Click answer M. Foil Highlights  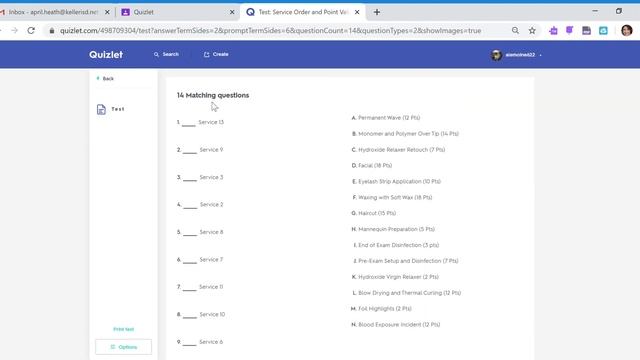[381, 309]
